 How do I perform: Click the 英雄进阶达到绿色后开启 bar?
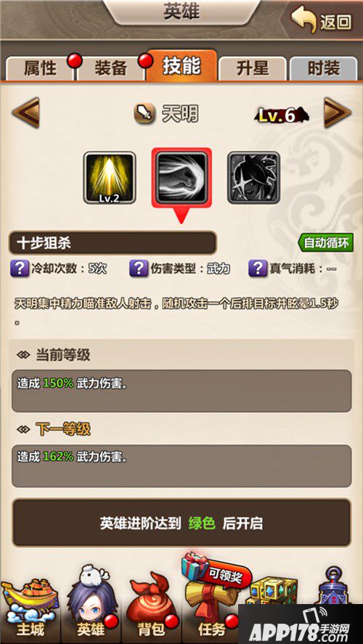(181, 523)
